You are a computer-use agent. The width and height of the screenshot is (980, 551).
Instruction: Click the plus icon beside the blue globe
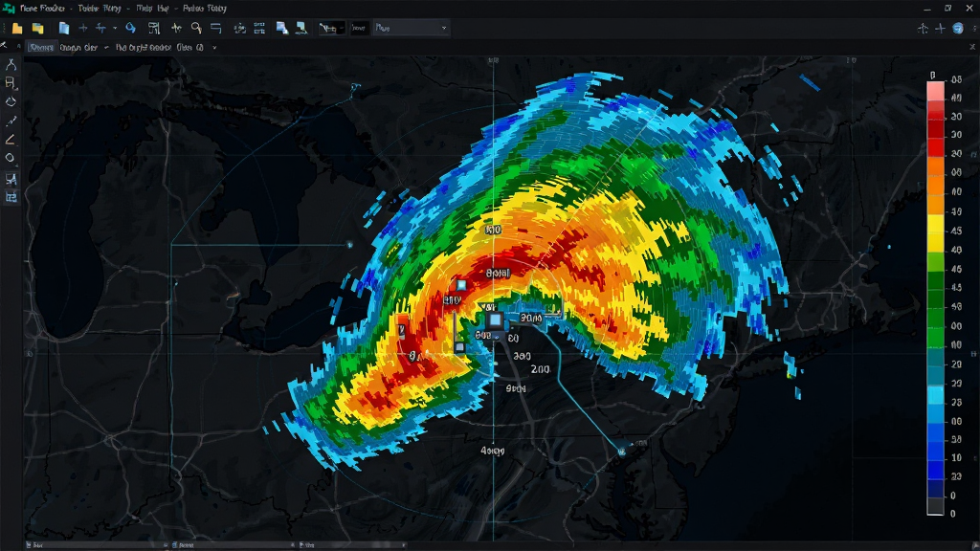tap(940, 28)
